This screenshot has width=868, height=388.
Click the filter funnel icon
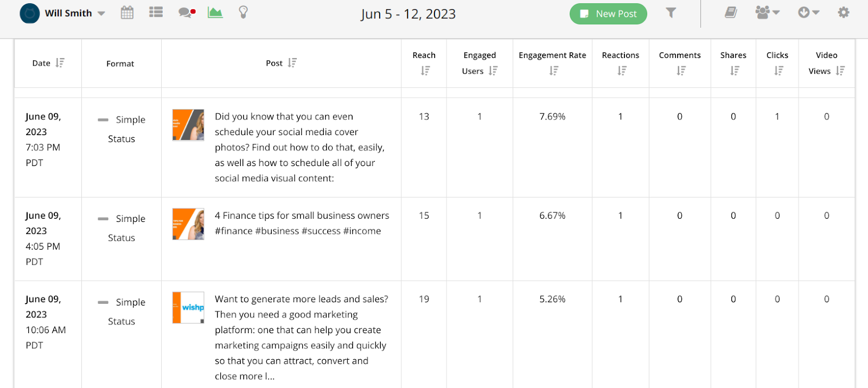671,13
